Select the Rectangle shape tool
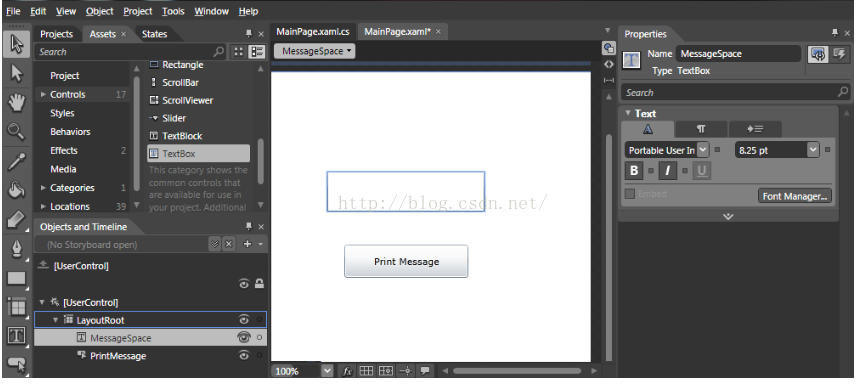 (x=17, y=278)
